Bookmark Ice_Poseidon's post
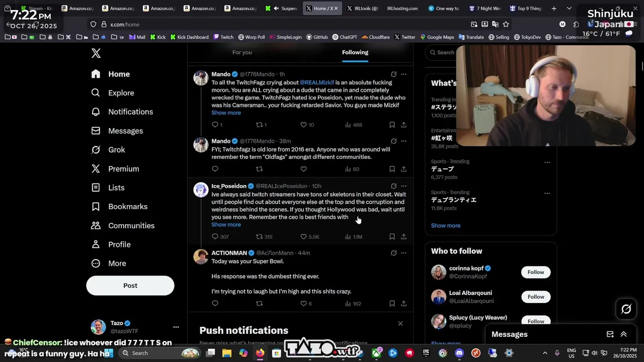Image resolution: width=644 pixels, height=362 pixels. click(x=392, y=236)
